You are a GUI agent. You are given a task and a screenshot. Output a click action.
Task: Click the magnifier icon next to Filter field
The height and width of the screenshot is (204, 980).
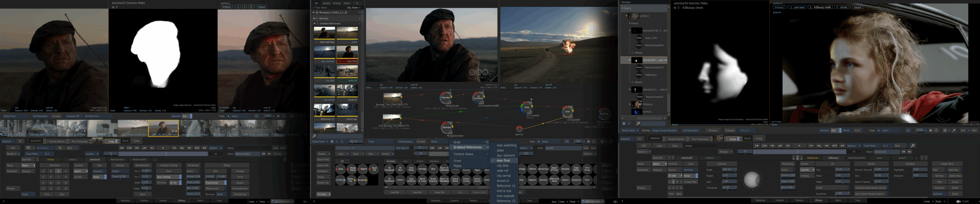913,146
